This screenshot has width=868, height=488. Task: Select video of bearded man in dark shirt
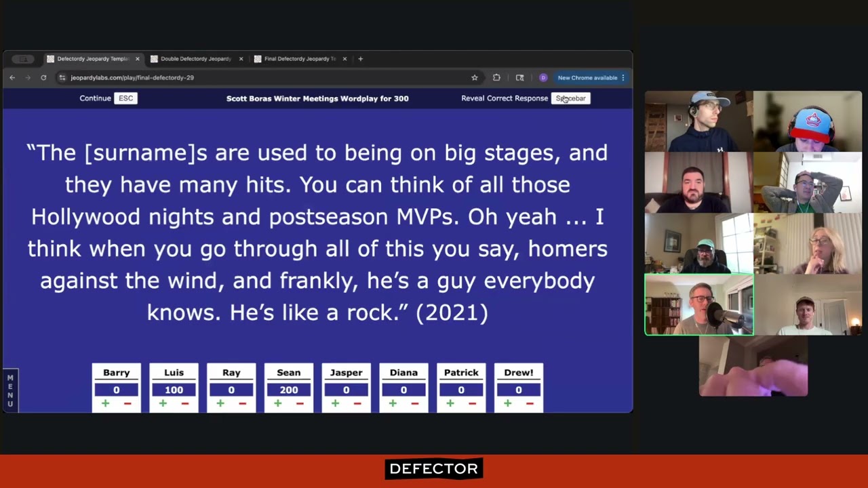tap(699, 183)
